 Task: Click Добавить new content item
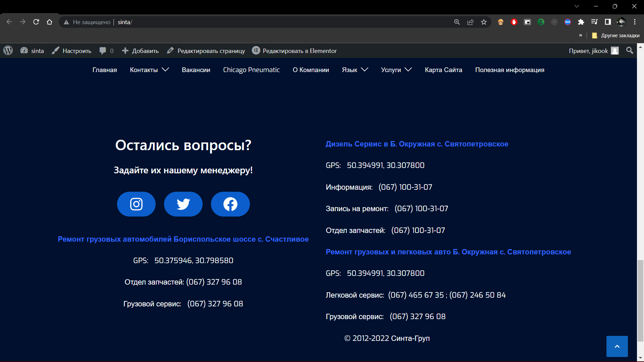click(140, 51)
